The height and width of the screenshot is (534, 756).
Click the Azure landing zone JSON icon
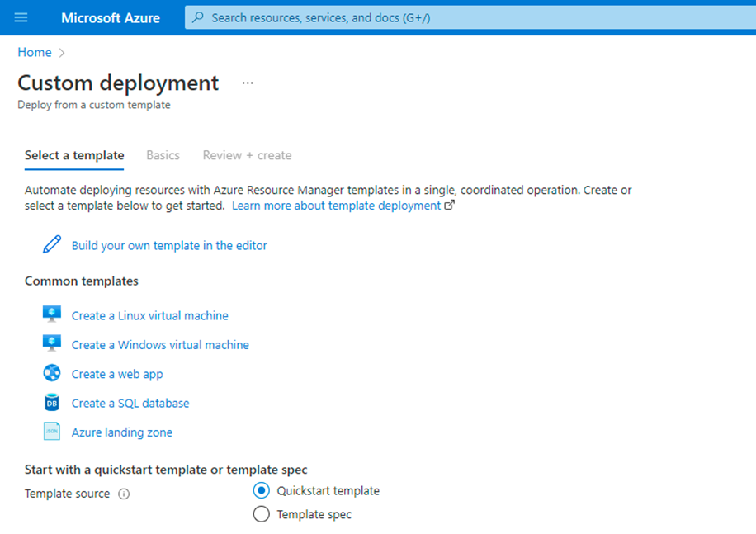[x=52, y=432]
